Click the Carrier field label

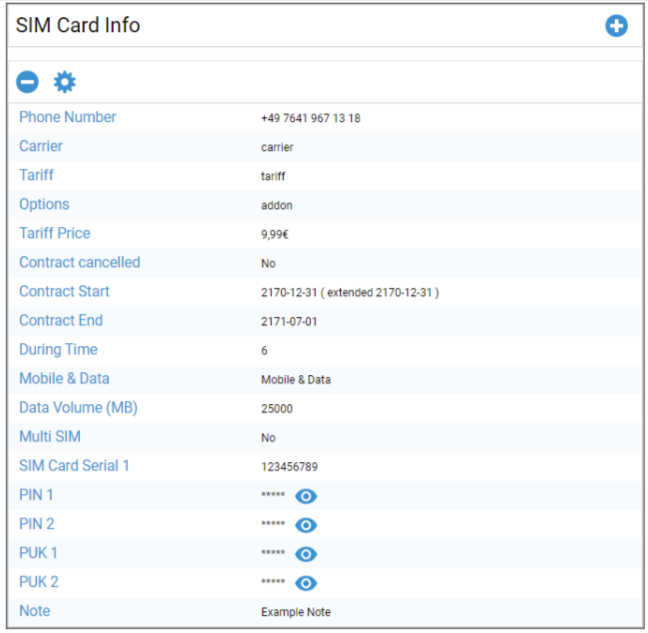click(41, 146)
